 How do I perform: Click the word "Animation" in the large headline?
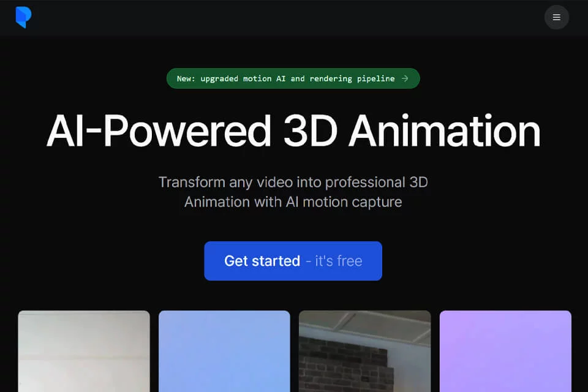[x=445, y=131]
